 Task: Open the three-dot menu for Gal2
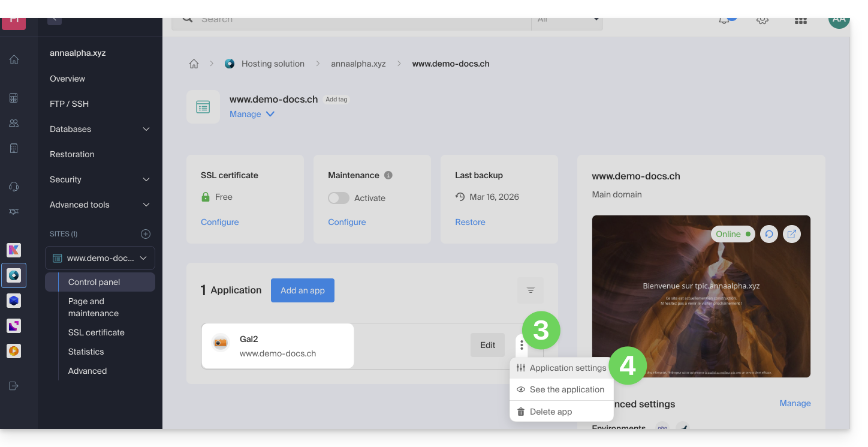coord(522,345)
